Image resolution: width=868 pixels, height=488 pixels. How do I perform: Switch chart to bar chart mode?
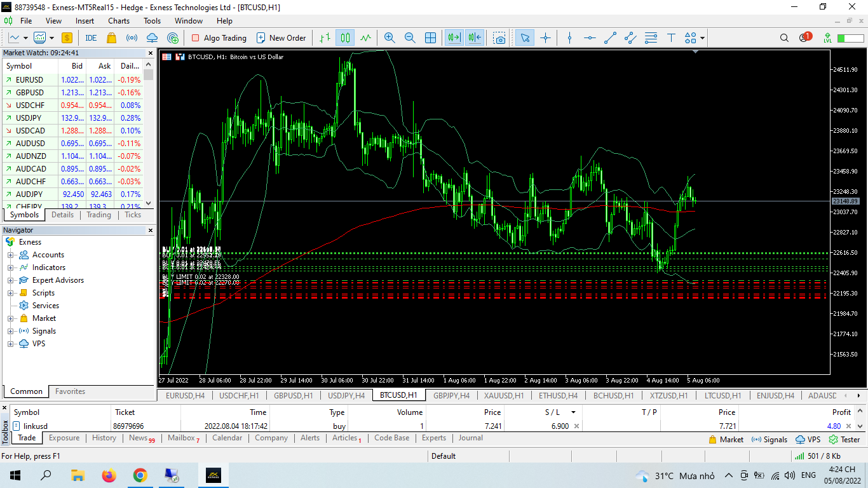(325, 37)
